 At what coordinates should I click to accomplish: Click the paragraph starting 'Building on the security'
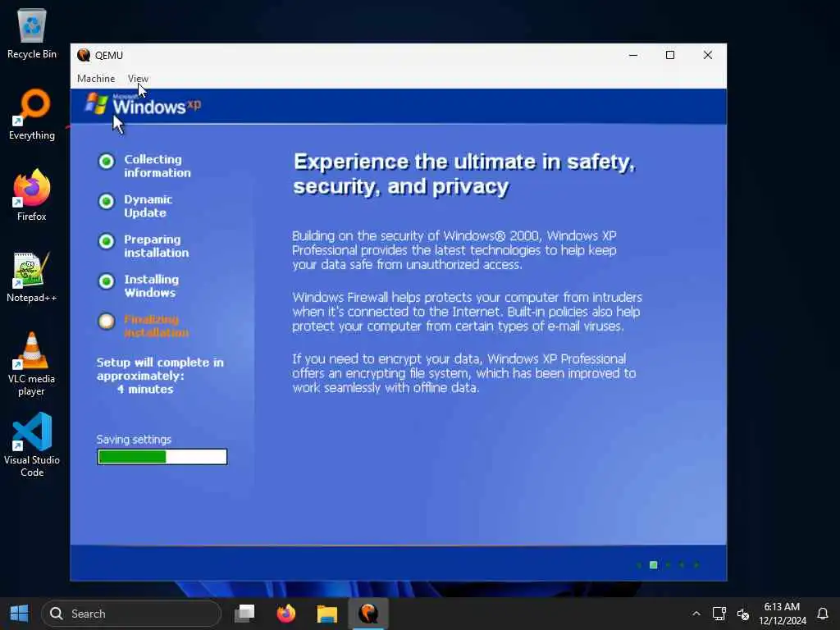click(454, 250)
